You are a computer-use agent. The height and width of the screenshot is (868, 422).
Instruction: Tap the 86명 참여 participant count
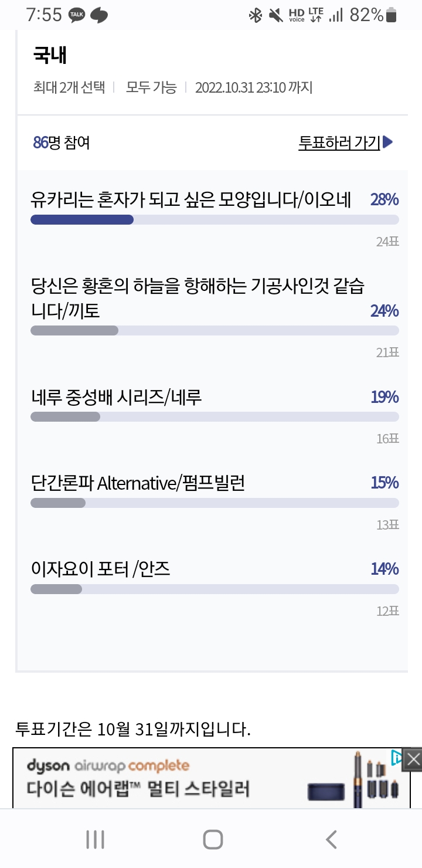(62, 143)
